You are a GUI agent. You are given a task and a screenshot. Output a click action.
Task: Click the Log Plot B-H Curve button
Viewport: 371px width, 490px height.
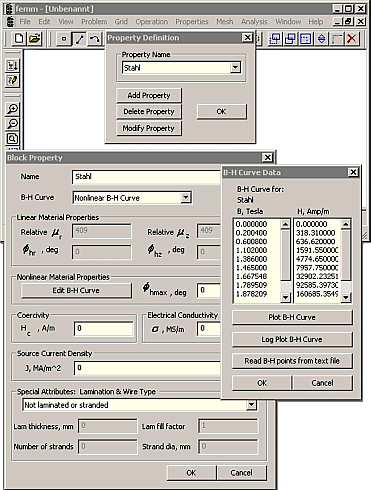pyautogui.click(x=292, y=339)
